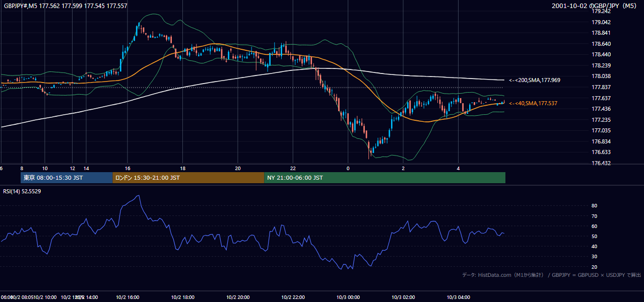Click the 177.035 price axis value
Viewport: 644px width, 302px height.
pos(602,130)
